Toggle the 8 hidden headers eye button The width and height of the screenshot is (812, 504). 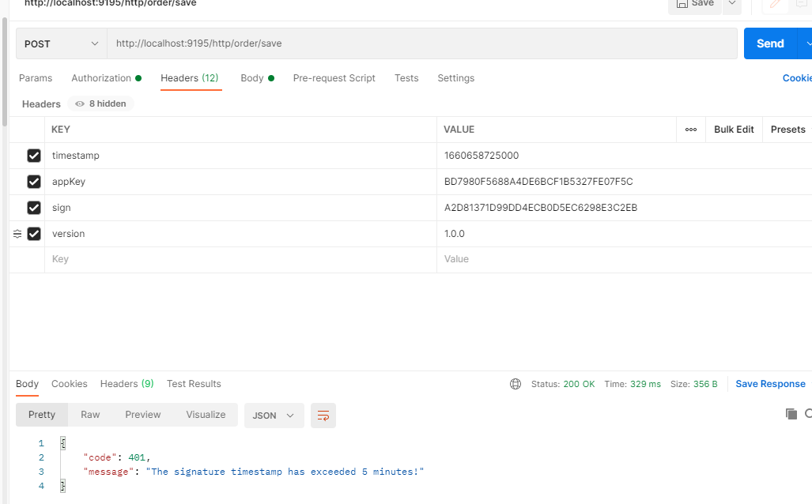pyautogui.click(x=100, y=104)
